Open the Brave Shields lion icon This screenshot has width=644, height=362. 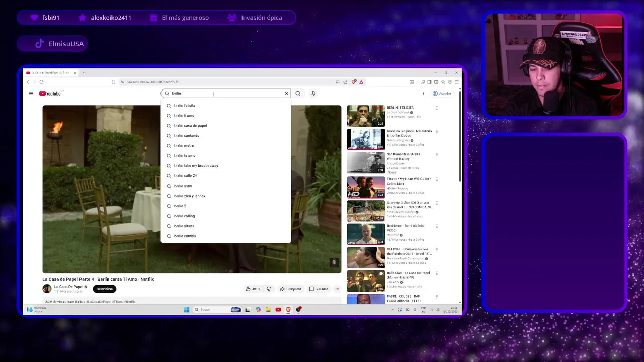[x=354, y=82]
